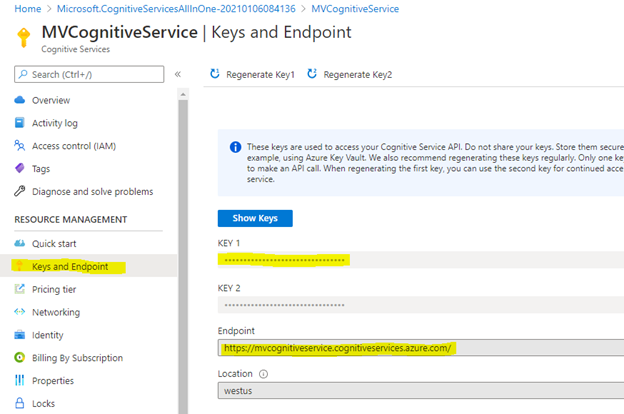Click Keys and Endpoint key icon
This screenshot has width=624, height=414.
(19, 266)
